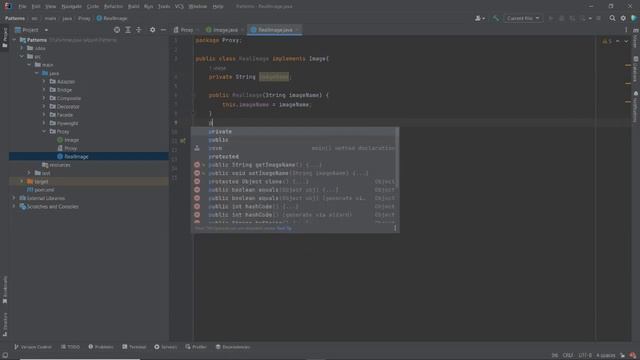
Task: Click the error indicator in status bar
Action: coord(633,355)
